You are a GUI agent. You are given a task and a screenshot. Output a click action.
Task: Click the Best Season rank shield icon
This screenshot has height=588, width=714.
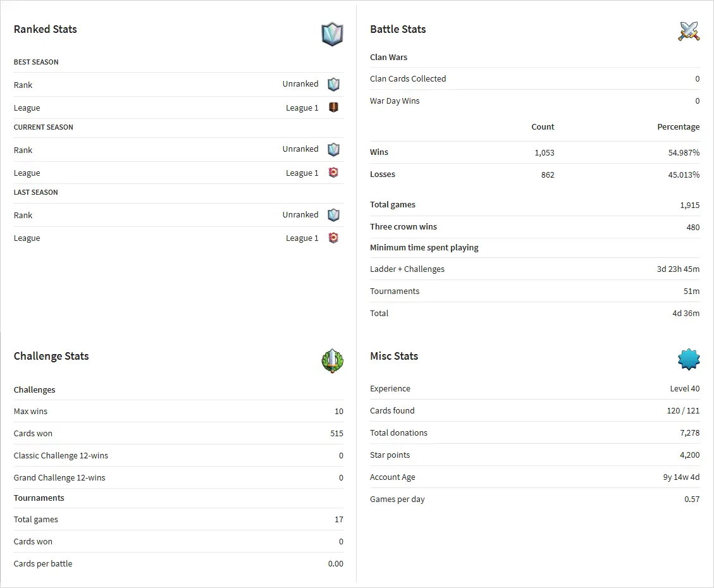tap(333, 84)
